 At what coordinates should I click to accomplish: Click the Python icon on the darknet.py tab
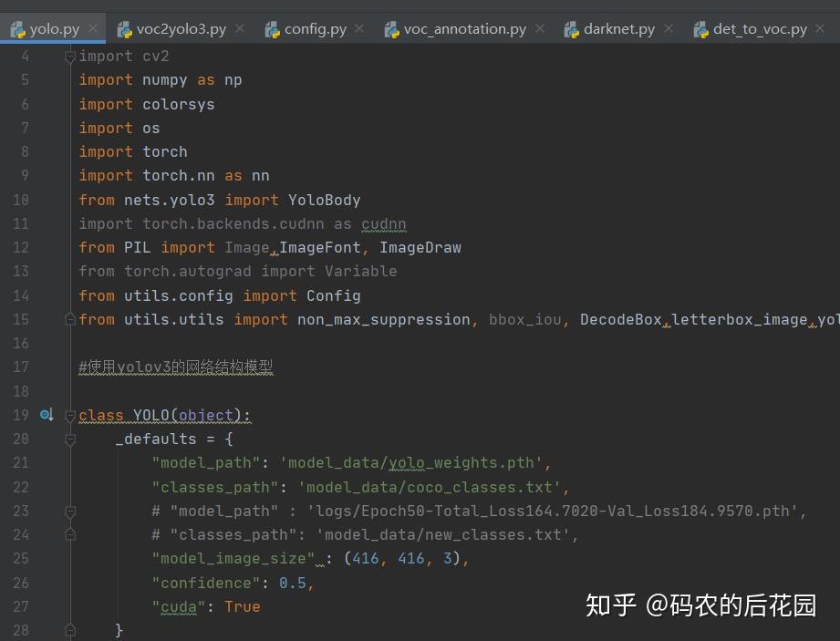coord(573,28)
